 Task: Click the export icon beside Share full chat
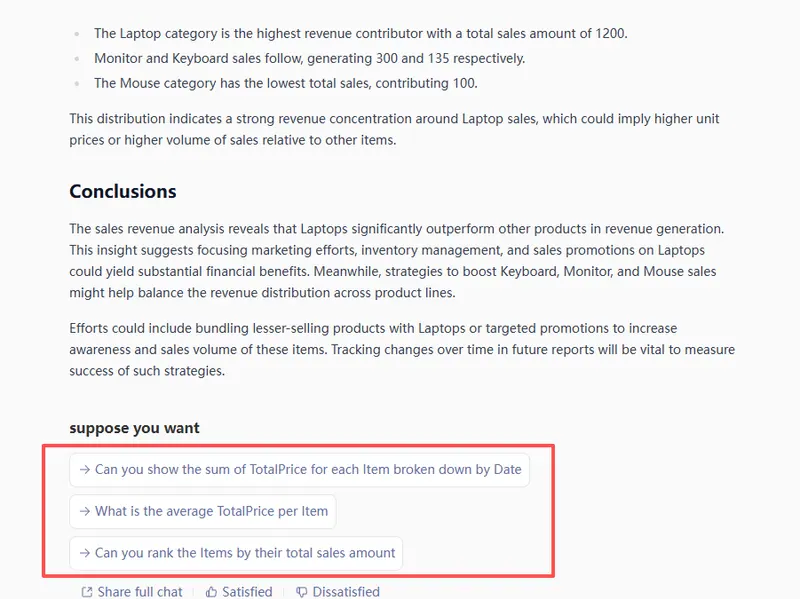point(87,592)
